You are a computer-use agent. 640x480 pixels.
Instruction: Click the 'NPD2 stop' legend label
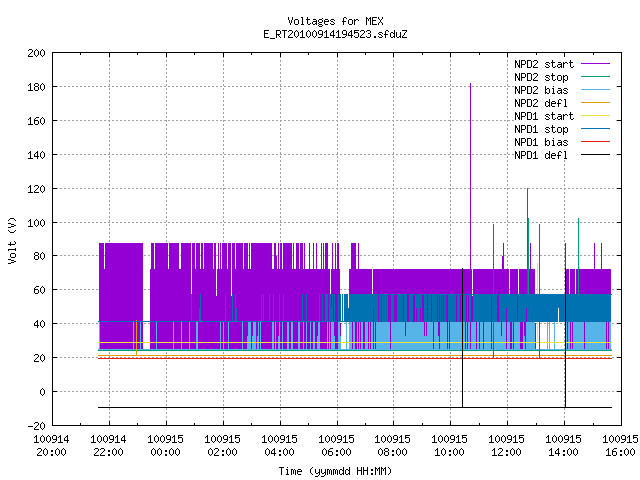[541, 77]
